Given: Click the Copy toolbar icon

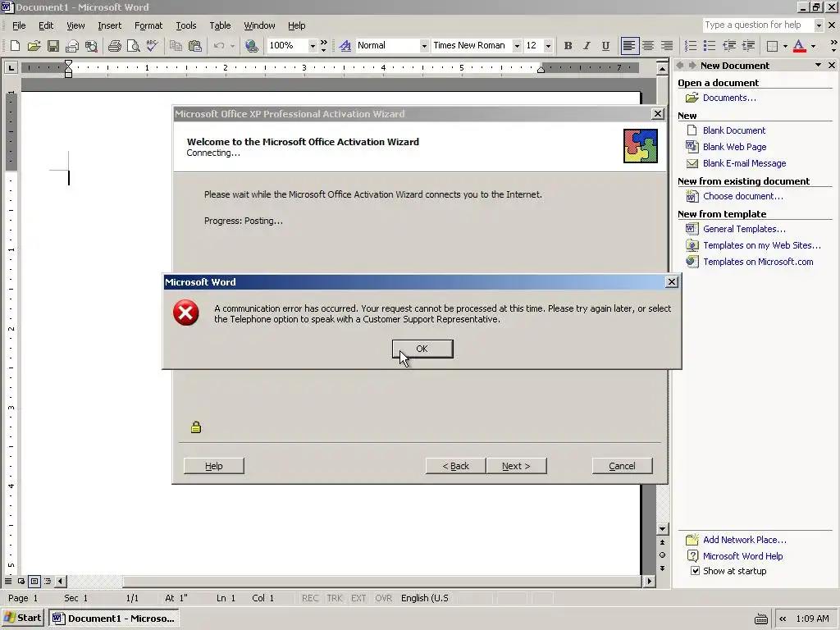Looking at the screenshot, I should [x=176, y=46].
